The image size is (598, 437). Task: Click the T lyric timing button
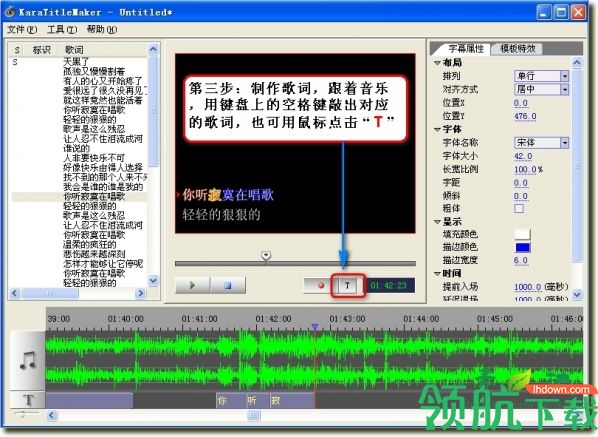click(347, 285)
